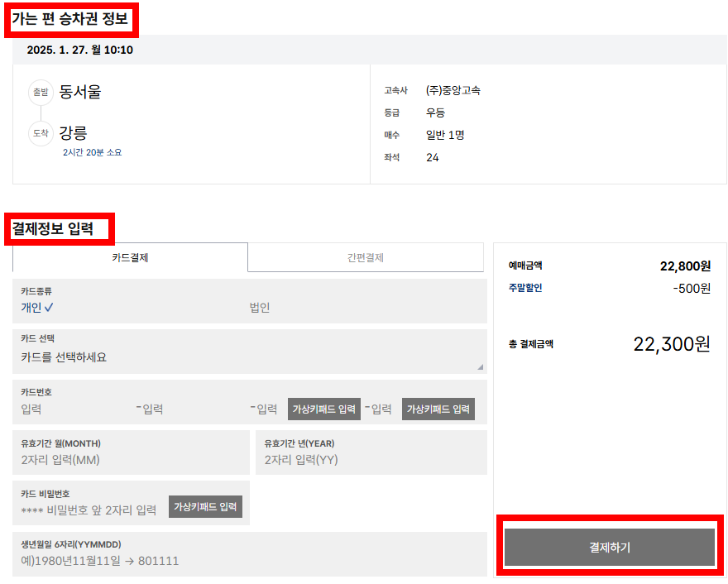
Task: Switch to the 카드결제 tab
Action: (x=130, y=257)
